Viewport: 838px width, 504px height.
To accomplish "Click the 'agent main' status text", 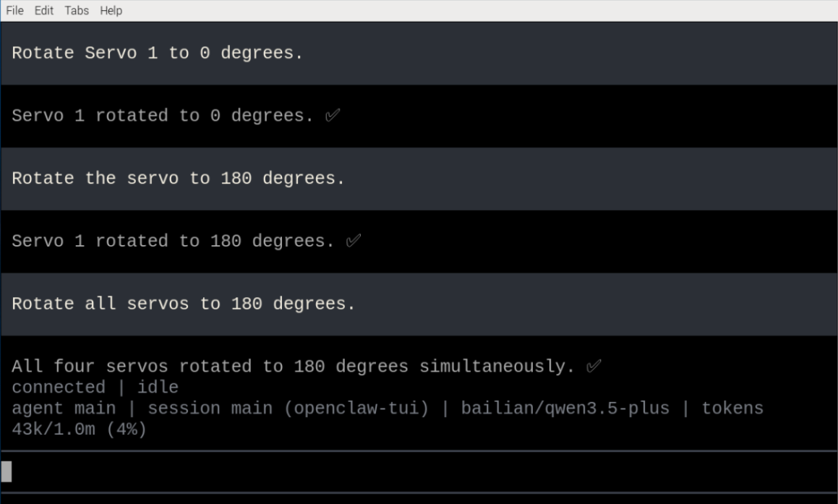I will (x=64, y=409).
